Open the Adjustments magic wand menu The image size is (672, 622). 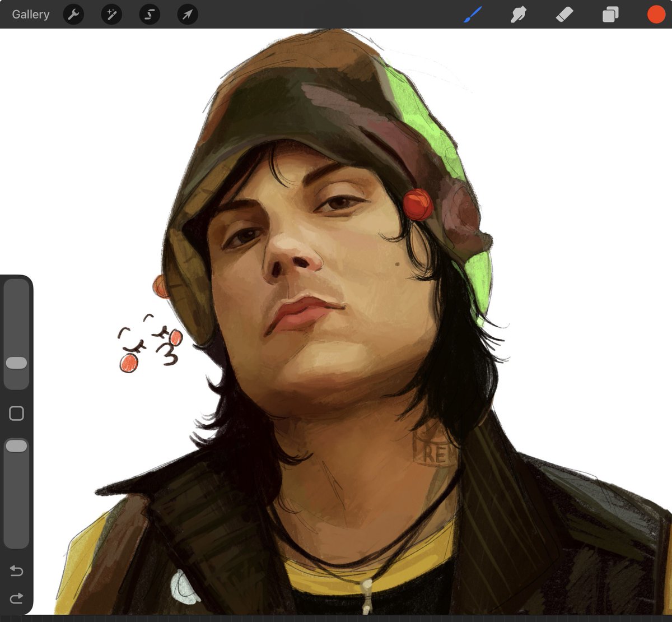(x=111, y=15)
